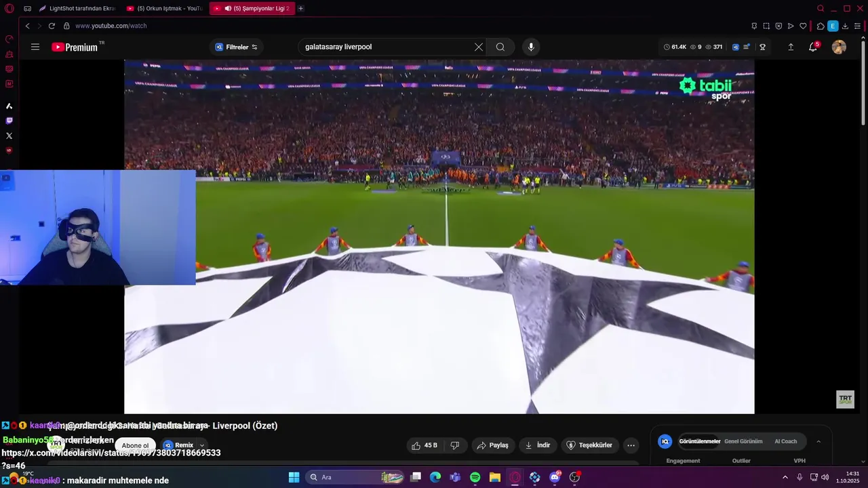The image size is (868, 488).
Task: Select the Görüntülenmeler vidIQ tab
Action: click(699, 441)
